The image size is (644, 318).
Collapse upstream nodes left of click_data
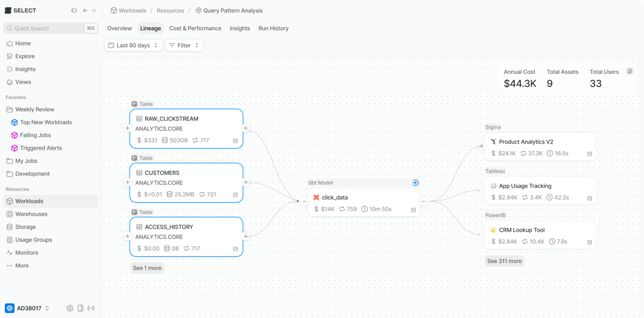point(304,201)
